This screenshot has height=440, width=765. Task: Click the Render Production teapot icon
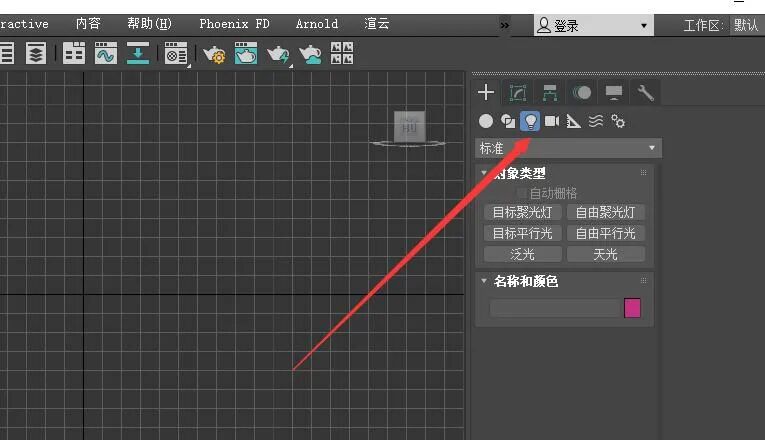pos(278,54)
